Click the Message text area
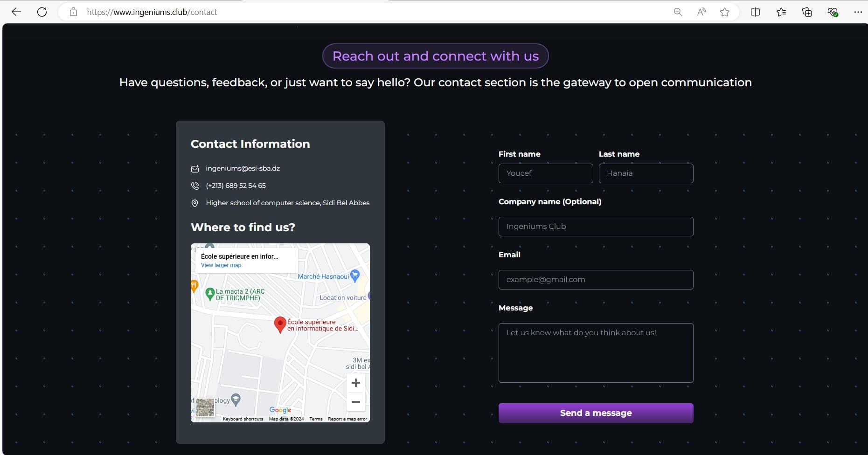 pos(596,353)
